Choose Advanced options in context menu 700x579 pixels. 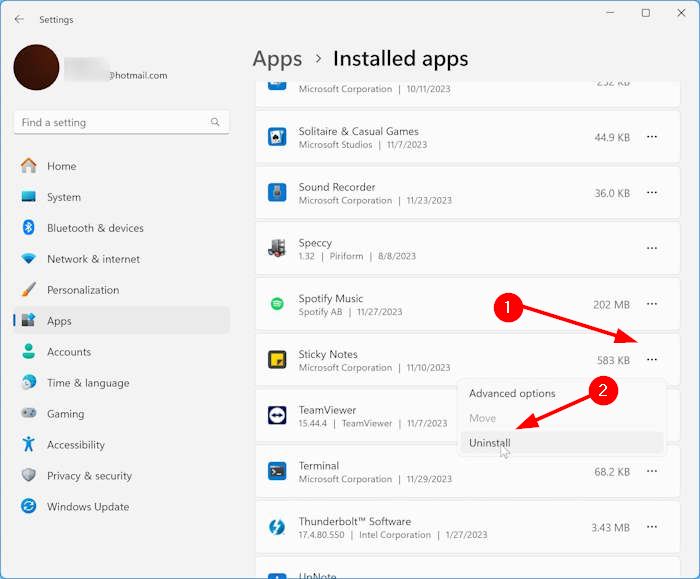pyautogui.click(x=562, y=393)
